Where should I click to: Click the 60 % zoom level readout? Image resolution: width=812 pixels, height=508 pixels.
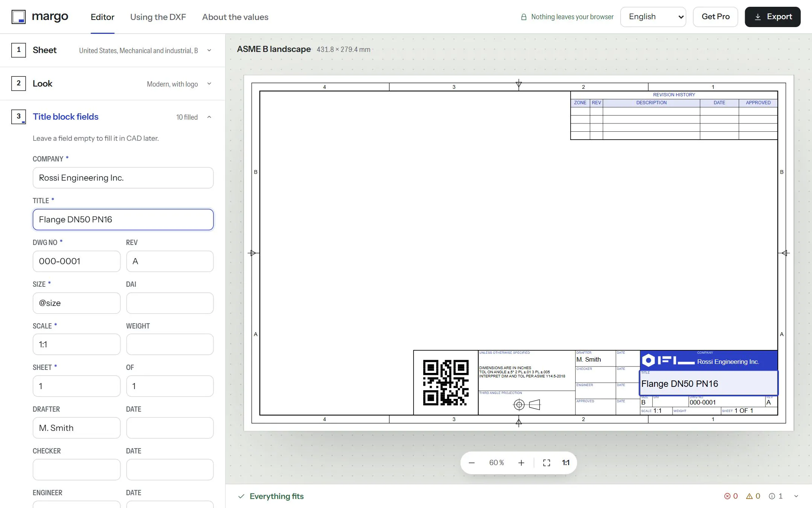coord(496,463)
